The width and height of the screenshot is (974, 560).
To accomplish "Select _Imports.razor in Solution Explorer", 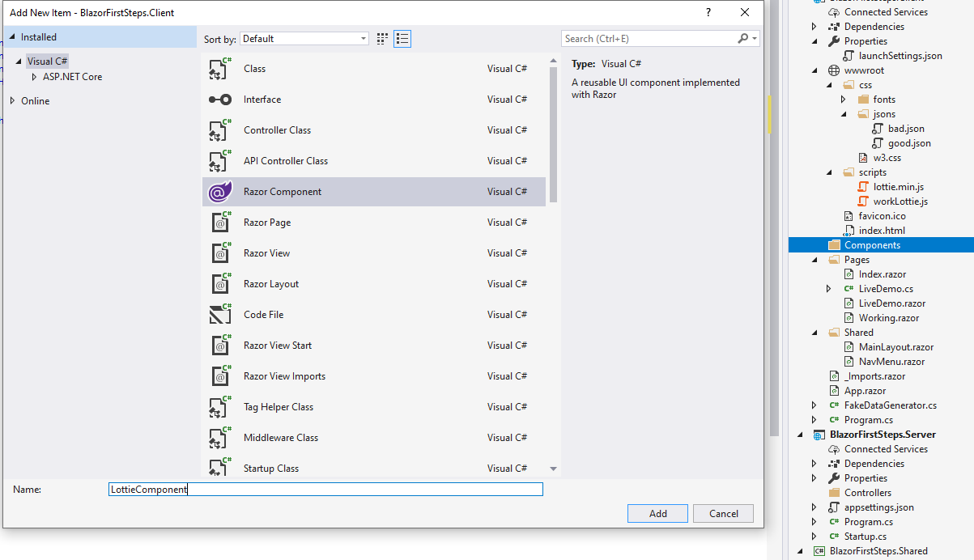I will (x=874, y=376).
